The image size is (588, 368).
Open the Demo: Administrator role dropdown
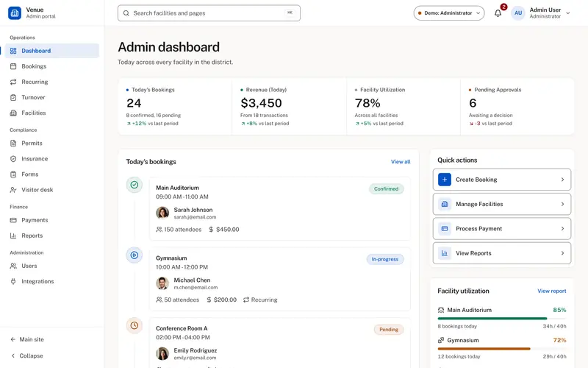tap(449, 13)
